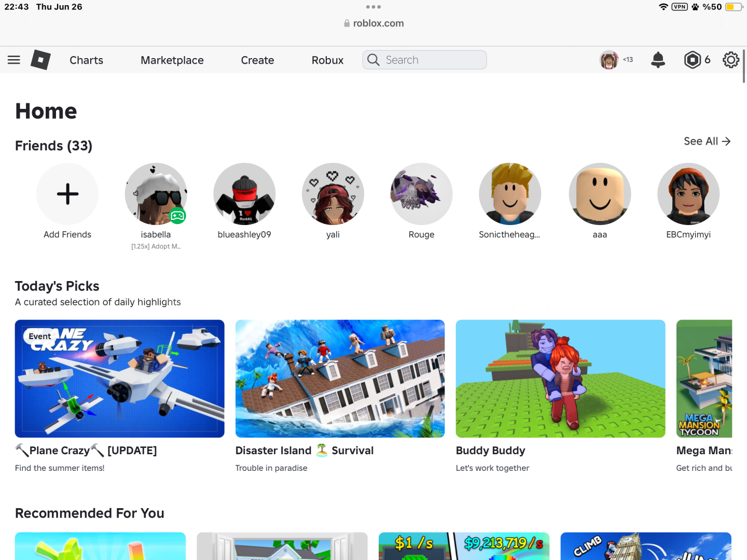Image resolution: width=747 pixels, height=560 pixels.
Task: Tap the Wi-Fi status icon
Action: pos(663,7)
